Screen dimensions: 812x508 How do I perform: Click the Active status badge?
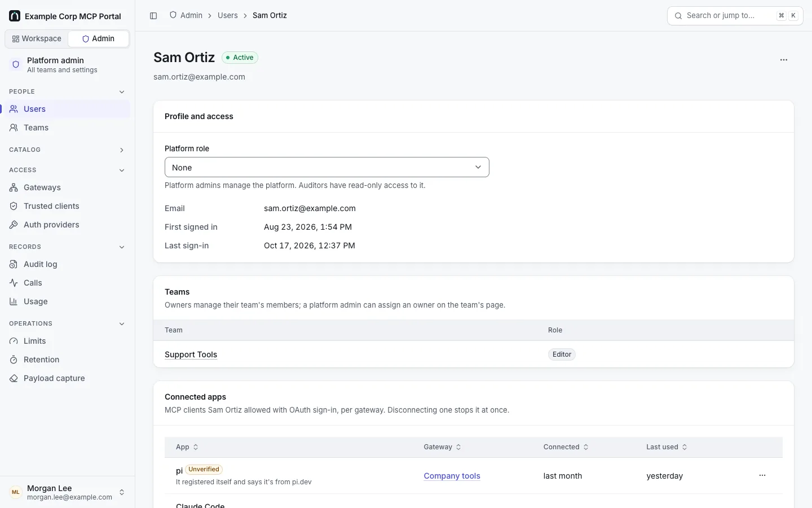(240, 58)
